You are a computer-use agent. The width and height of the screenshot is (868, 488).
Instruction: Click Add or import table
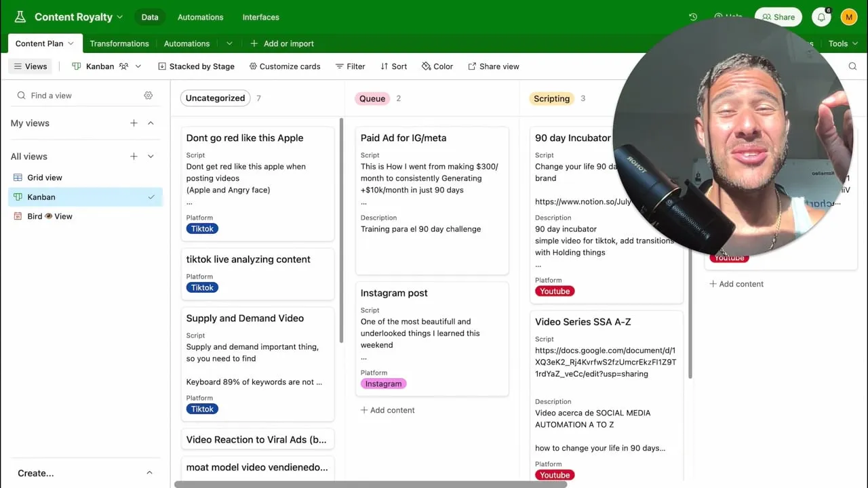pos(282,43)
